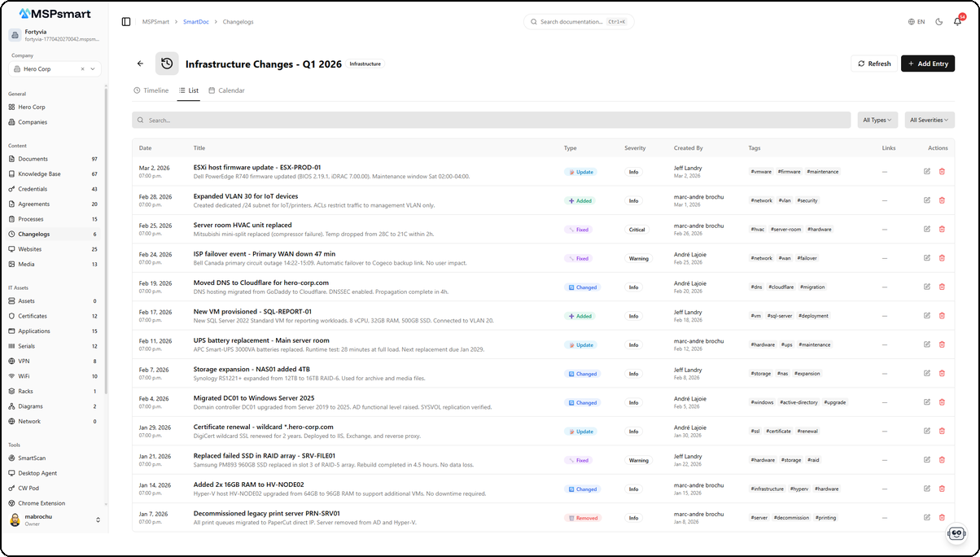
Task: Open the Chrome Extension tool
Action: [x=42, y=502]
